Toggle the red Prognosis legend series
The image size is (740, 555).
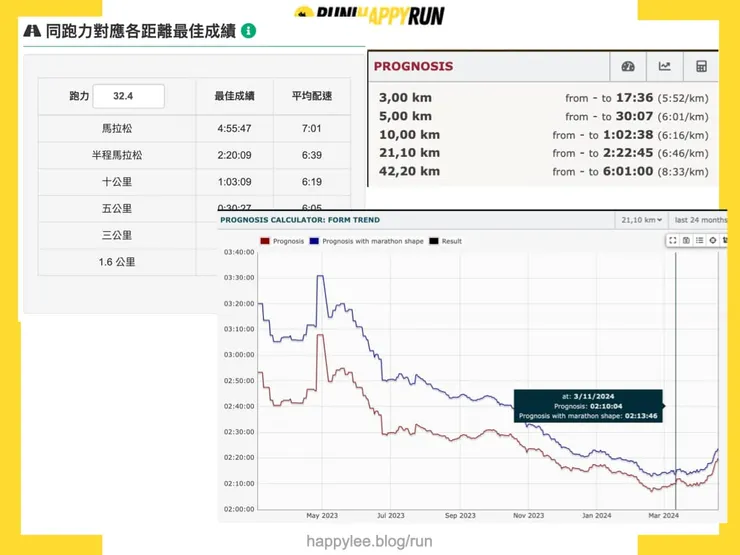tap(282, 241)
